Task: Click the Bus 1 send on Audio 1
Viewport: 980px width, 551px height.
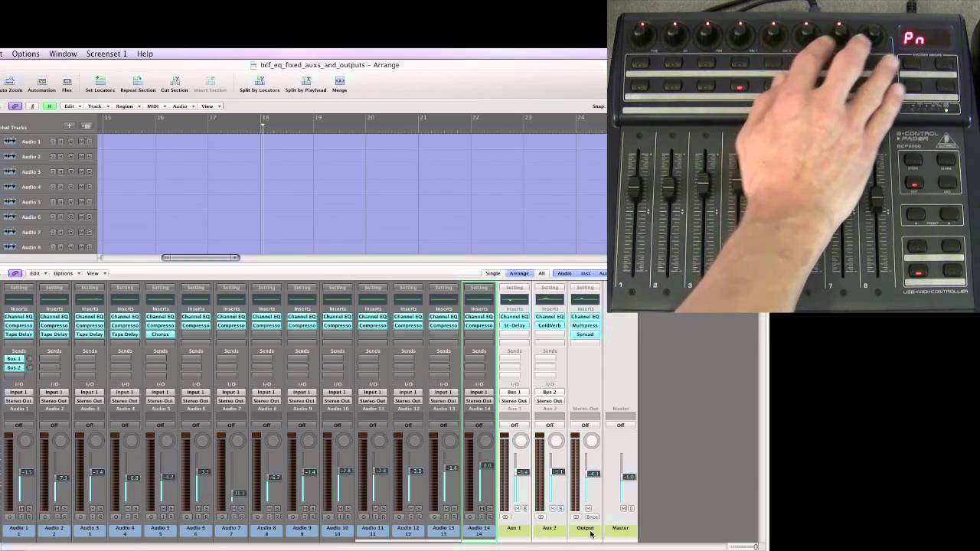Action: coord(14,359)
